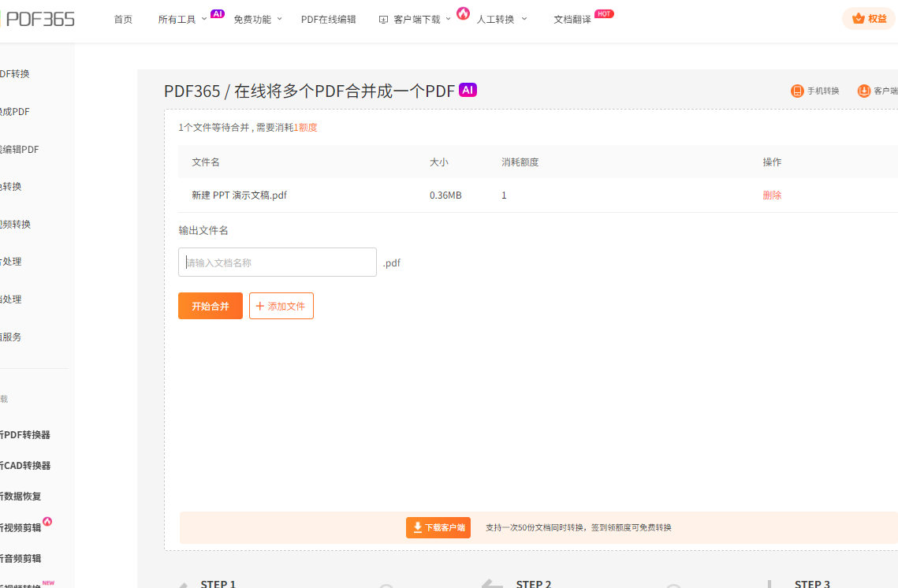Open the PDF转换器 sidebar download link
898x588 pixels.
pos(25,435)
